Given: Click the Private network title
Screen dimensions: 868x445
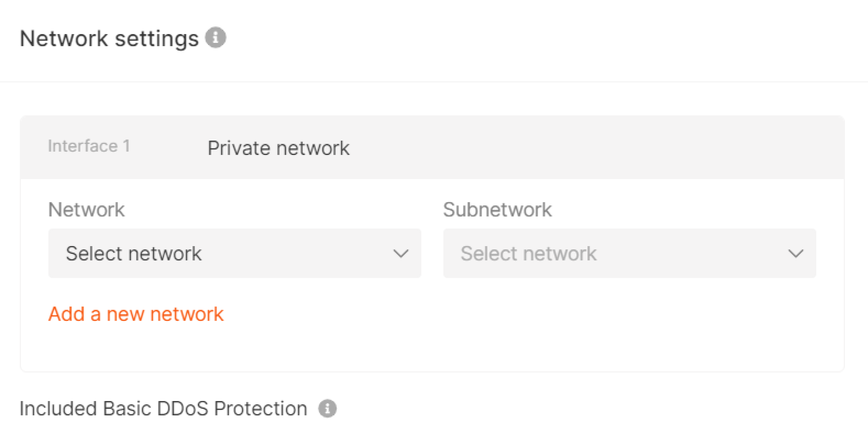Looking at the screenshot, I should 278,148.
